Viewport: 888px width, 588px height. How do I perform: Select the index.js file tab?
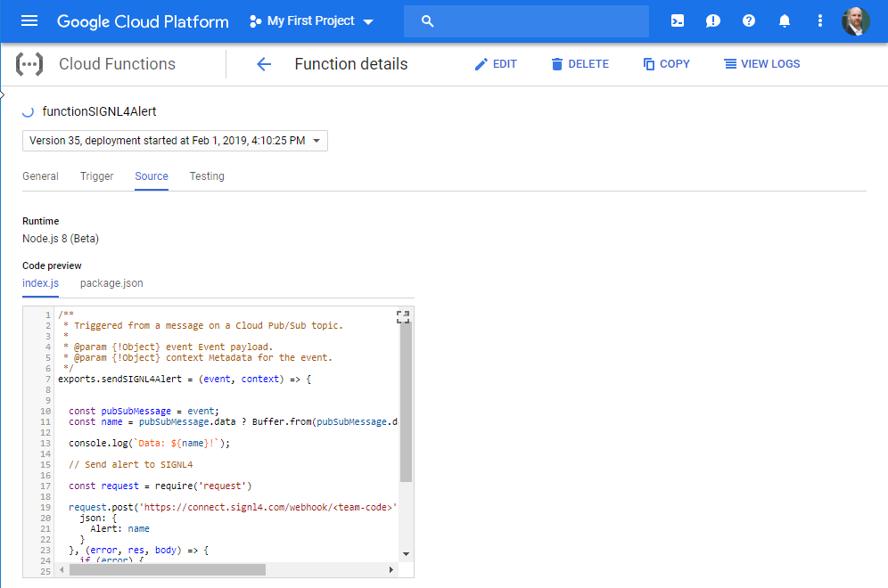[41, 283]
